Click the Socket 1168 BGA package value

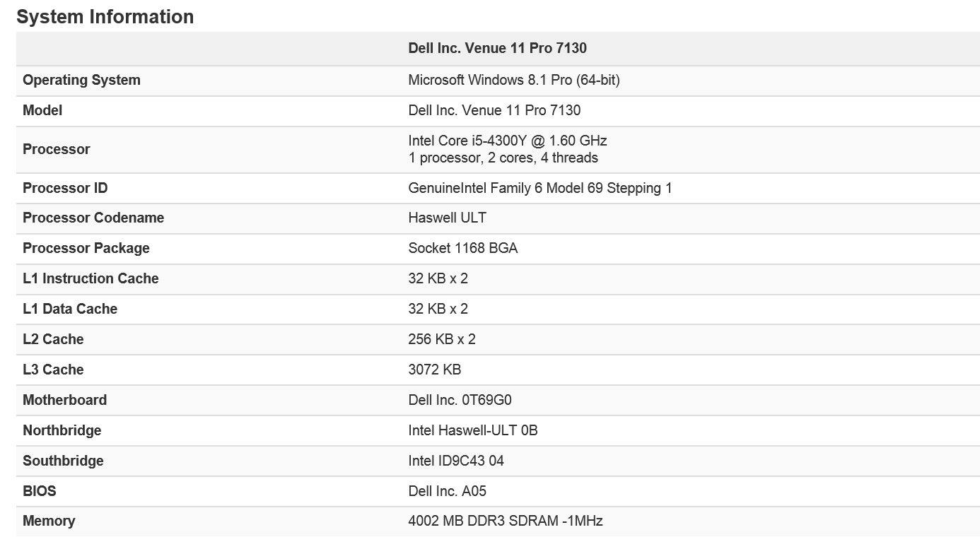(463, 249)
